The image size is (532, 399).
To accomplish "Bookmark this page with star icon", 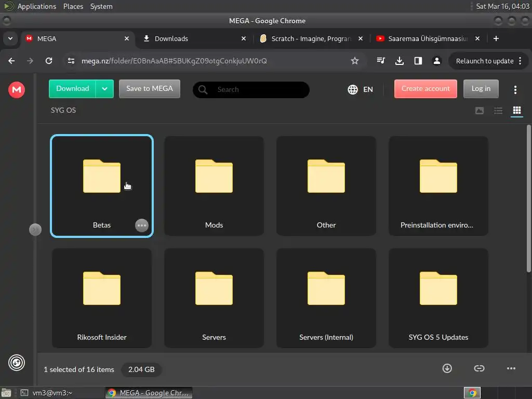I will pos(354,61).
